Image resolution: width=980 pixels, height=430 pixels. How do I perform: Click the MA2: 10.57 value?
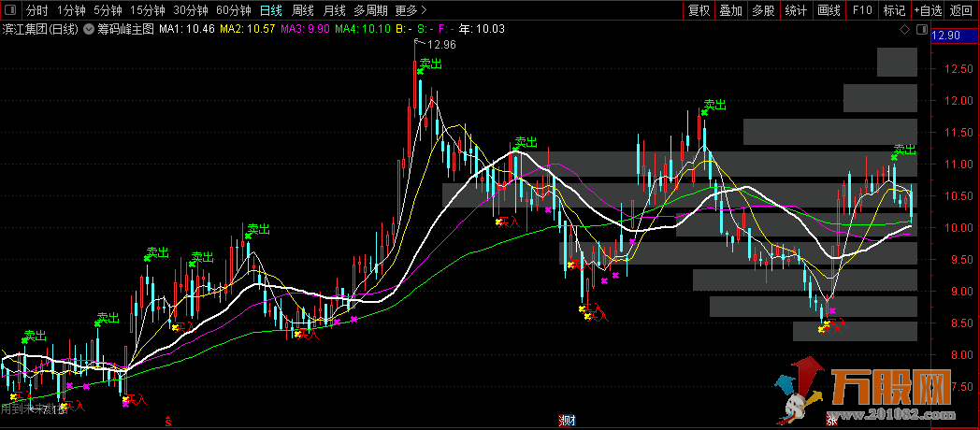[x=248, y=29]
